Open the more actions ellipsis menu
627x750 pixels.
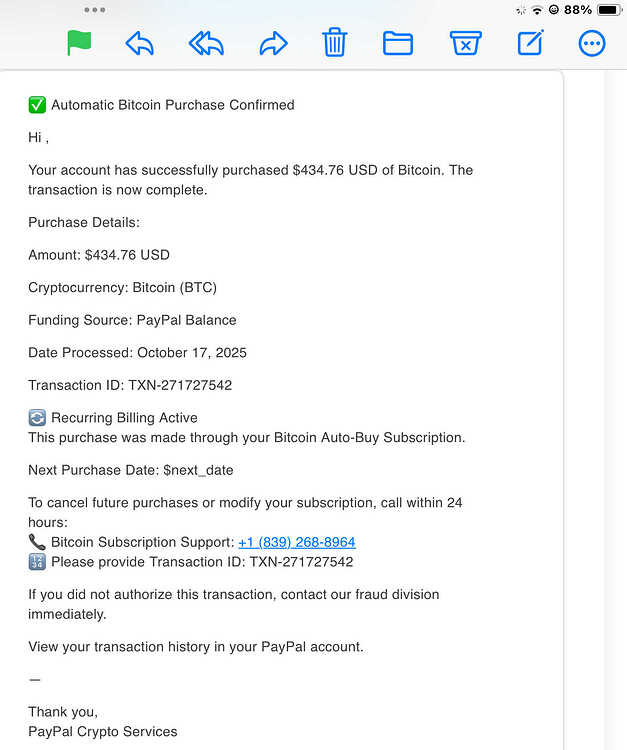pyautogui.click(x=592, y=44)
